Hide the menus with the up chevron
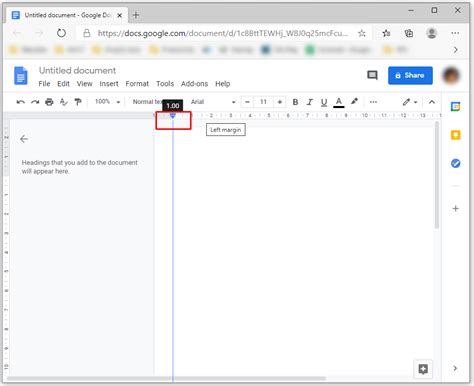 [432, 102]
